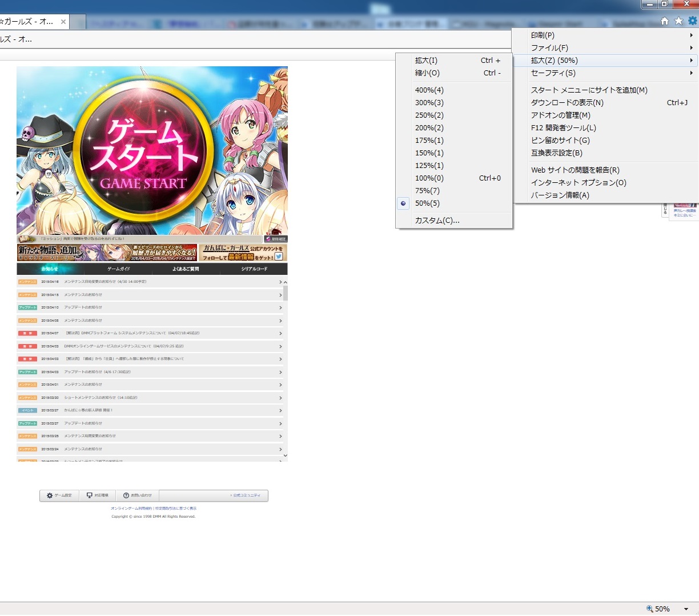Switch to よくあるご質問 tab
This screenshot has width=699, height=616.
(186, 269)
